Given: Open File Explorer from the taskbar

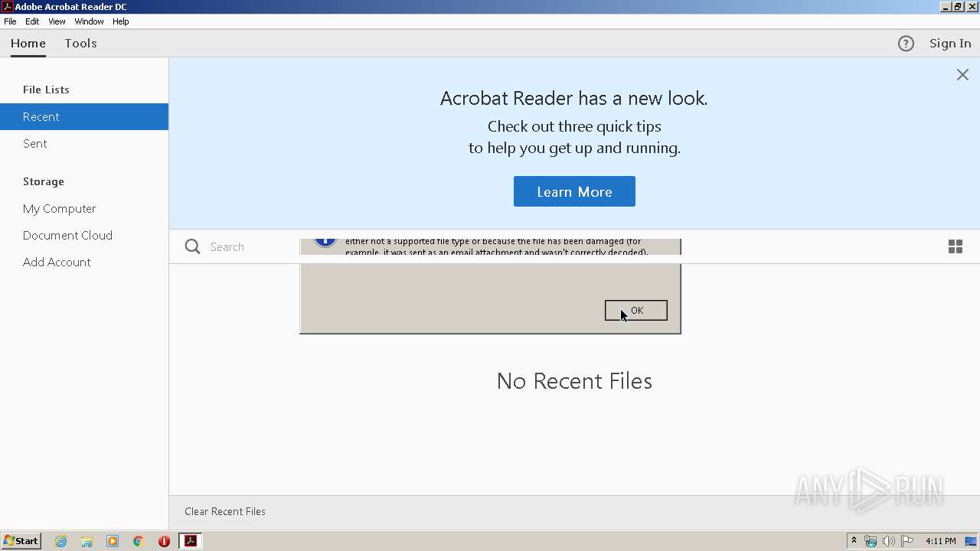Looking at the screenshot, I should tap(87, 541).
